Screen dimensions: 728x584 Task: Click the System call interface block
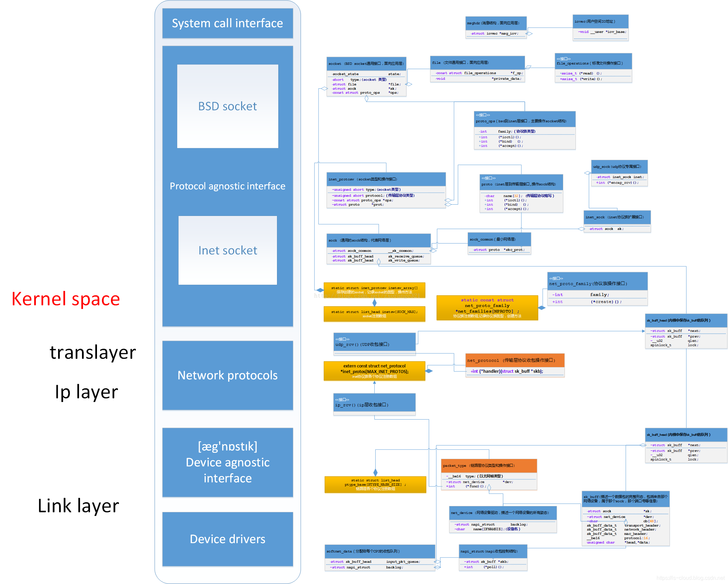(227, 23)
